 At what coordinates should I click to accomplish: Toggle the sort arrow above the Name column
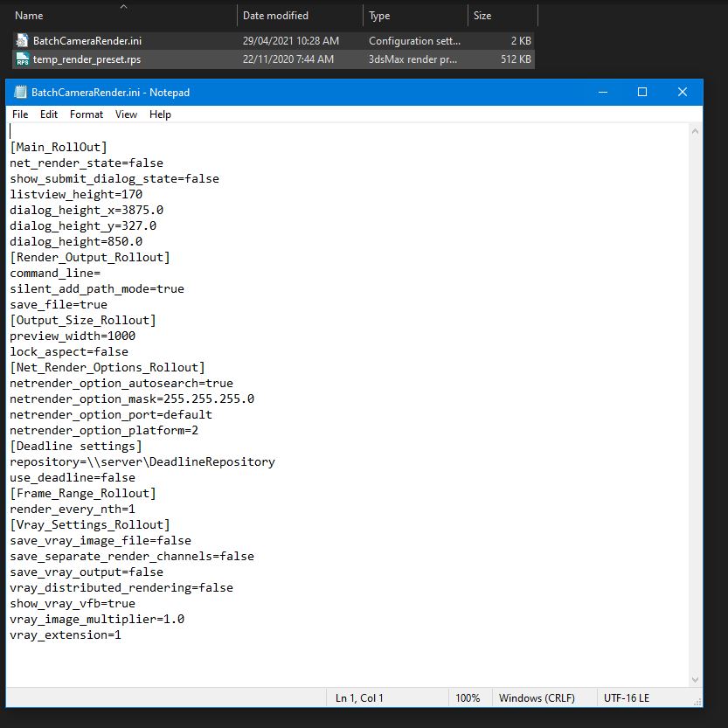123,6
